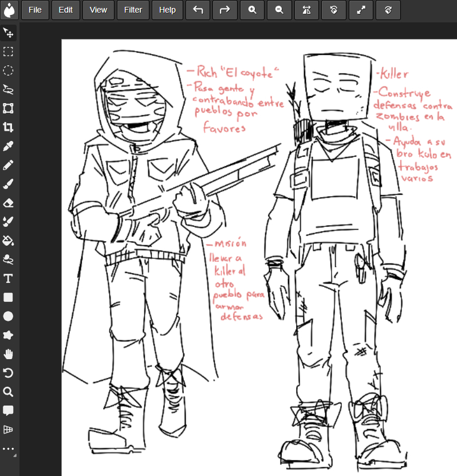Select the Paint Bucket fill tool
Image resolution: width=457 pixels, height=476 pixels.
click(x=8, y=241)
